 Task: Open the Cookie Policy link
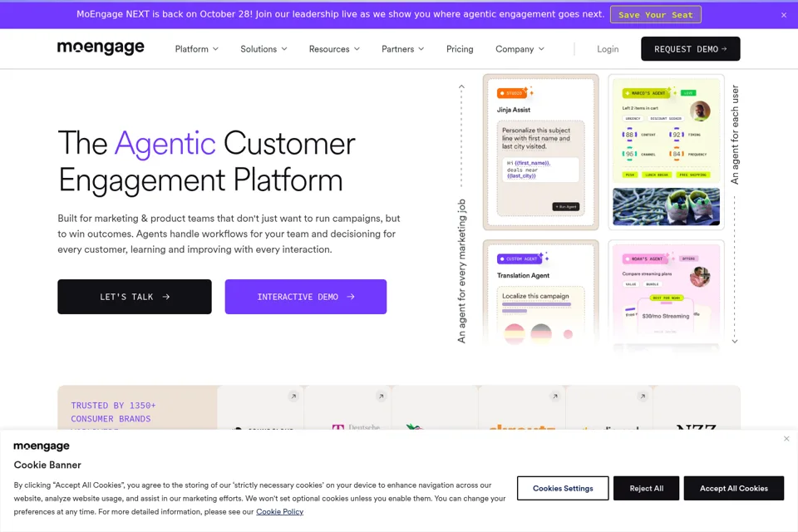pyautogui.click(x=279, y=512)
